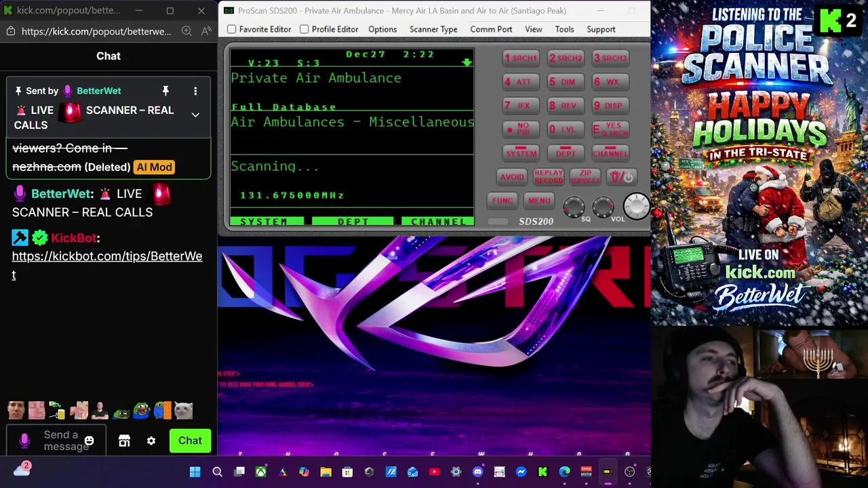Viewport: 868px width, 488px height.
Task: Click the 8 REV keypad button
Action: coord(566,106)
